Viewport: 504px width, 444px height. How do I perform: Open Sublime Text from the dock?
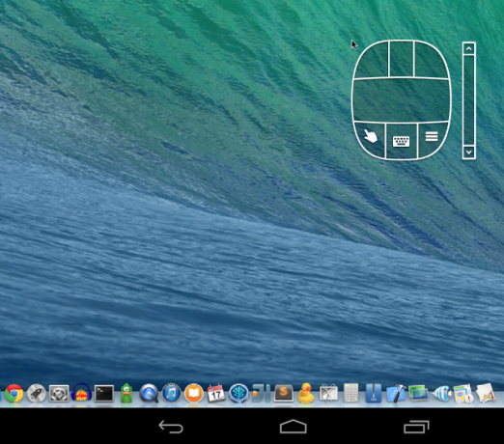point(284,393)
